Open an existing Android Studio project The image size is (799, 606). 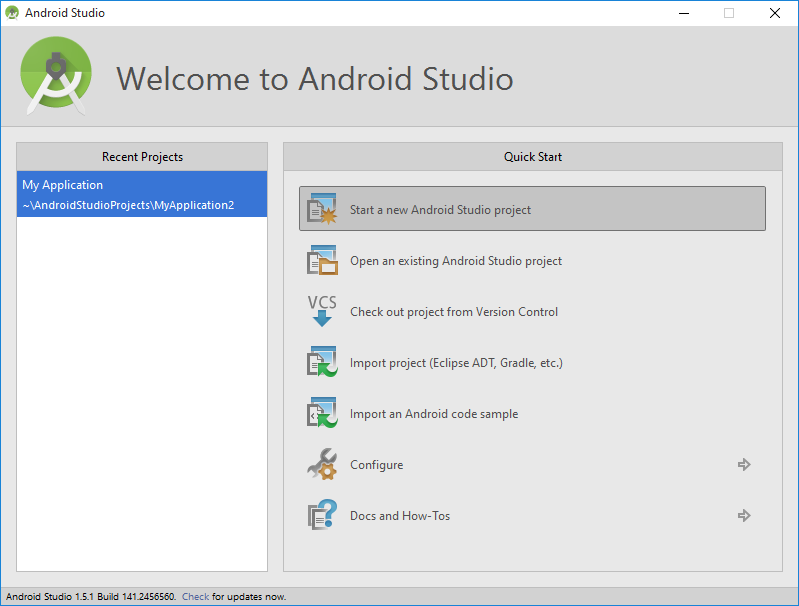click(456, 261)
